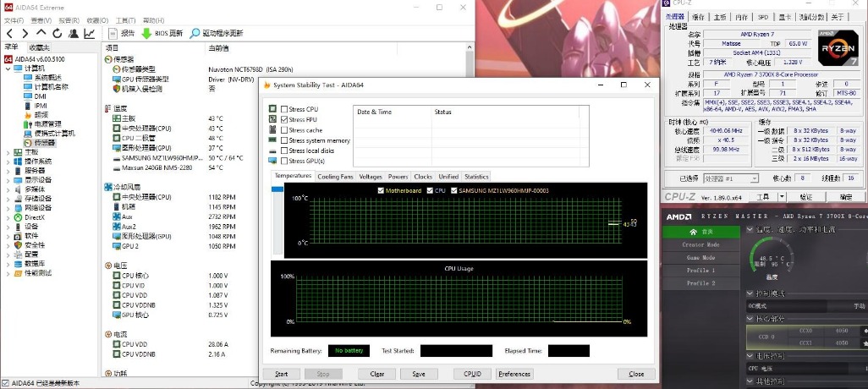Uncheck the Stress FPU checkbox

click(284, 119)
